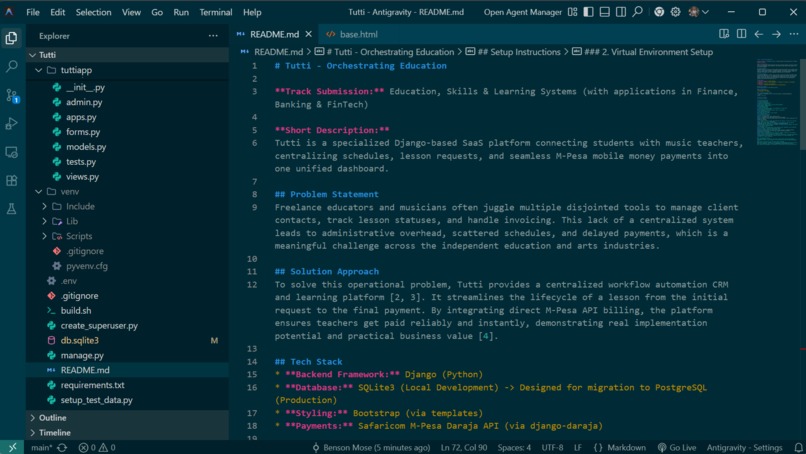Open manage.py file

127,355
